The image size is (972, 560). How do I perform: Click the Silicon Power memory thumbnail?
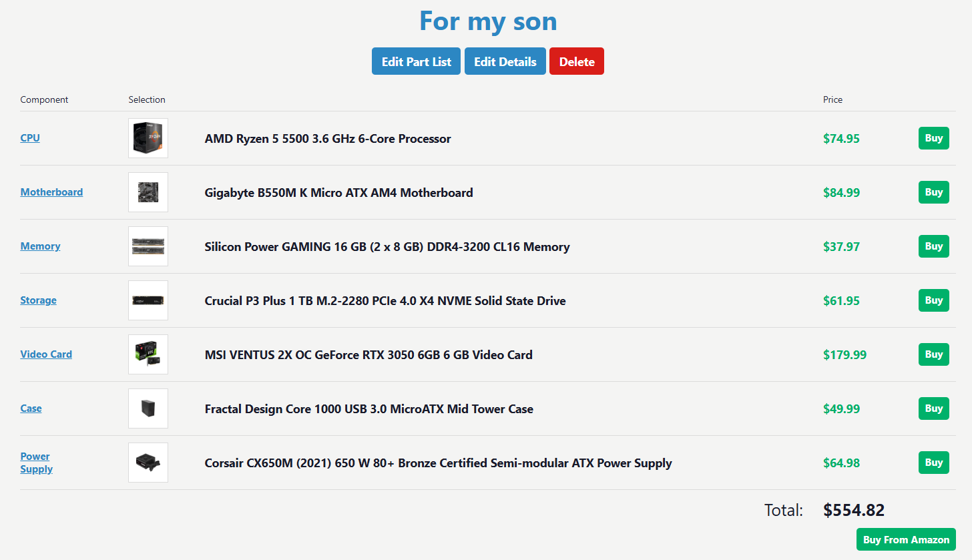tap(148, 246)
